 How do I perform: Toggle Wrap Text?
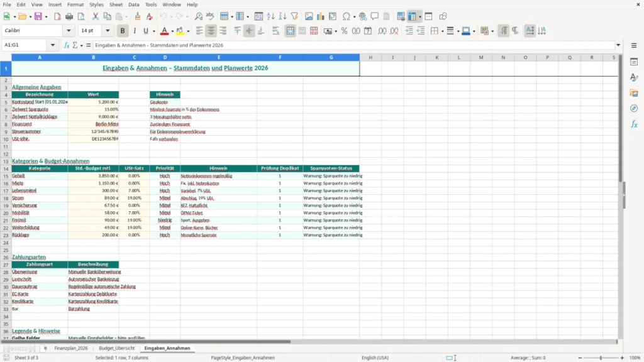pyautogui.click(x=275, y=31)
